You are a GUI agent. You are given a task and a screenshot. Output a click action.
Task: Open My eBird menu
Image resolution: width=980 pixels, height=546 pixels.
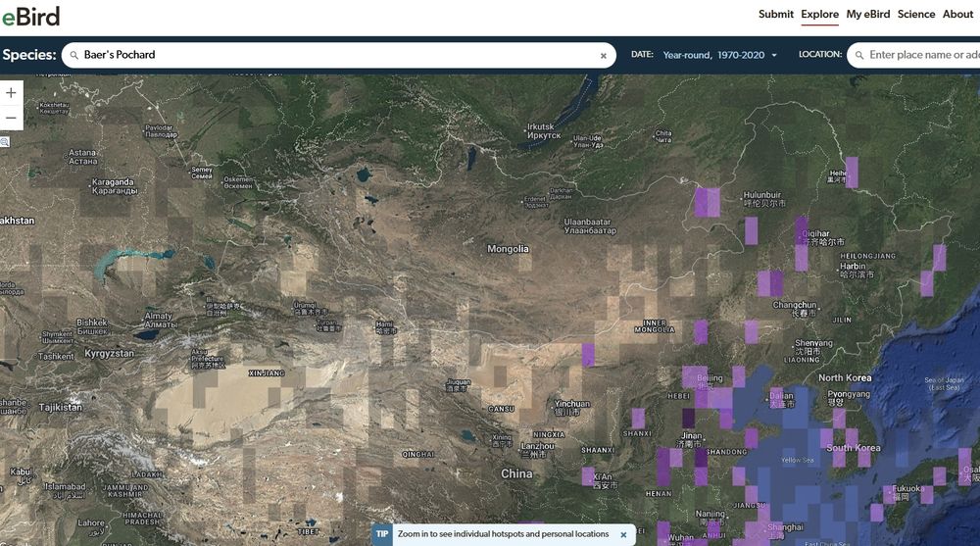(867, 14)
